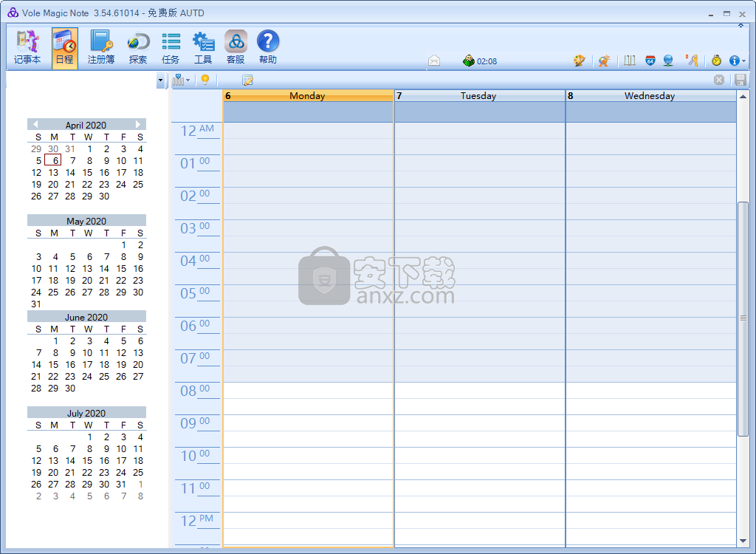Click the May 2020 month header
The image size is (756, 554).
click(86, 221)
